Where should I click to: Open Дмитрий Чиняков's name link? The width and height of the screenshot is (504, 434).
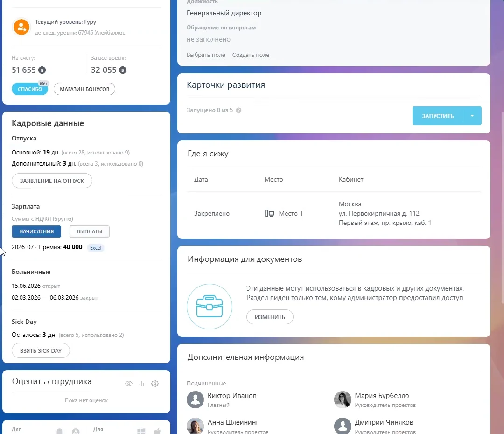click(x=384, y=422)
